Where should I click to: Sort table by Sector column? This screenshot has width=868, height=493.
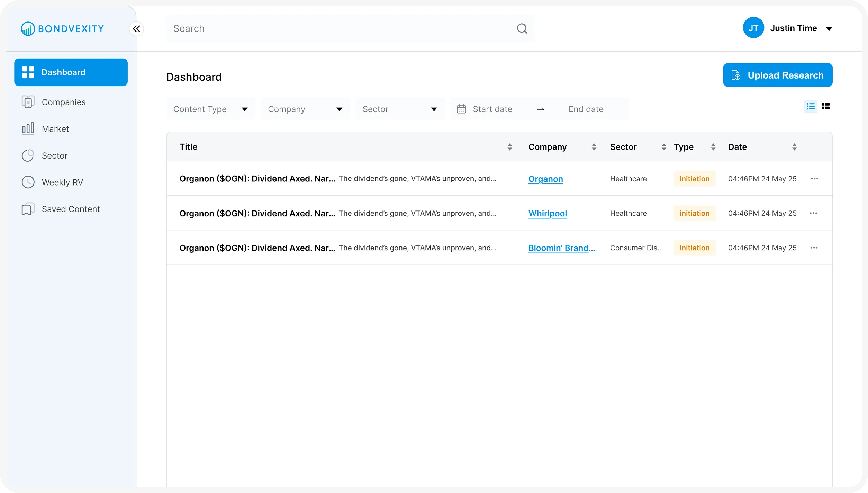(663, 147)
